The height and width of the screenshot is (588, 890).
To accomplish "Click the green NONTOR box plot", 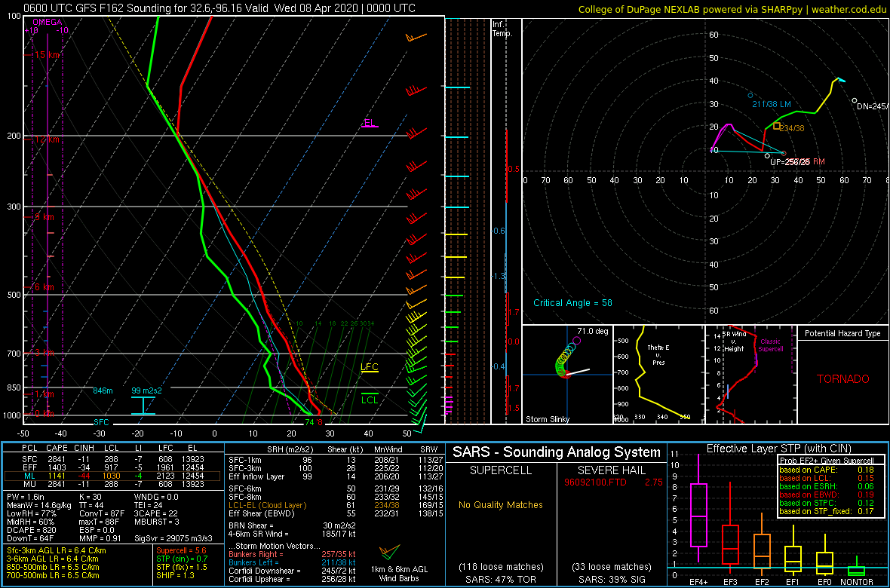I will 856,571.
